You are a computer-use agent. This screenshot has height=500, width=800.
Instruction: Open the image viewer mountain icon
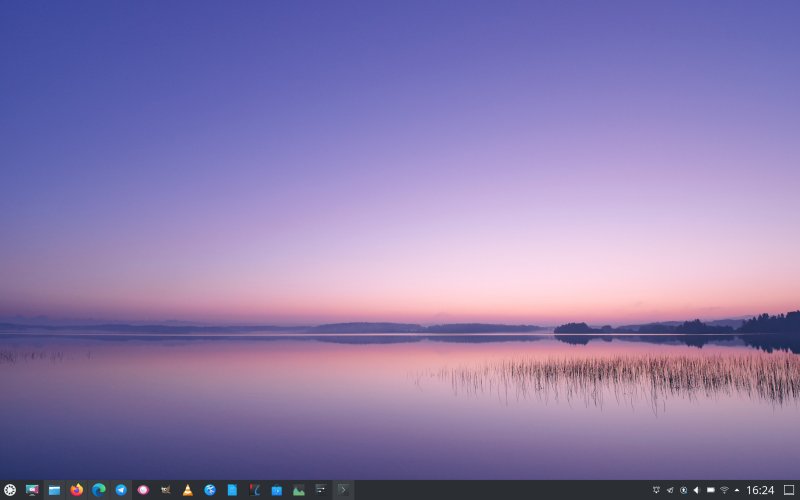tap(298, 490)
